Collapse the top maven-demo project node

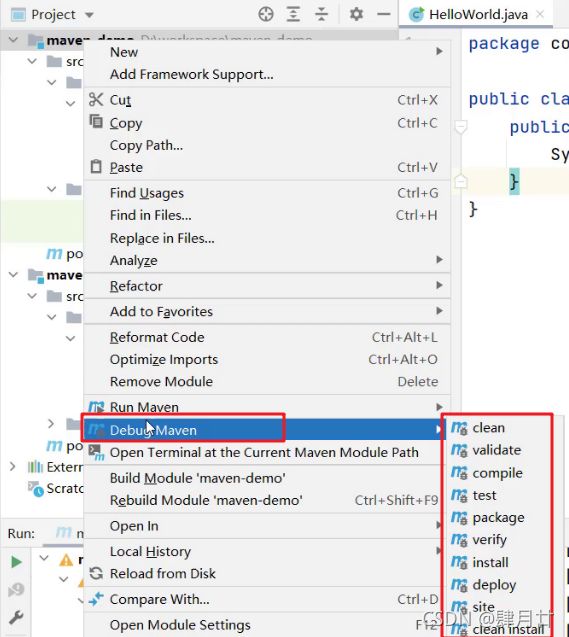[x=13, y=40]
